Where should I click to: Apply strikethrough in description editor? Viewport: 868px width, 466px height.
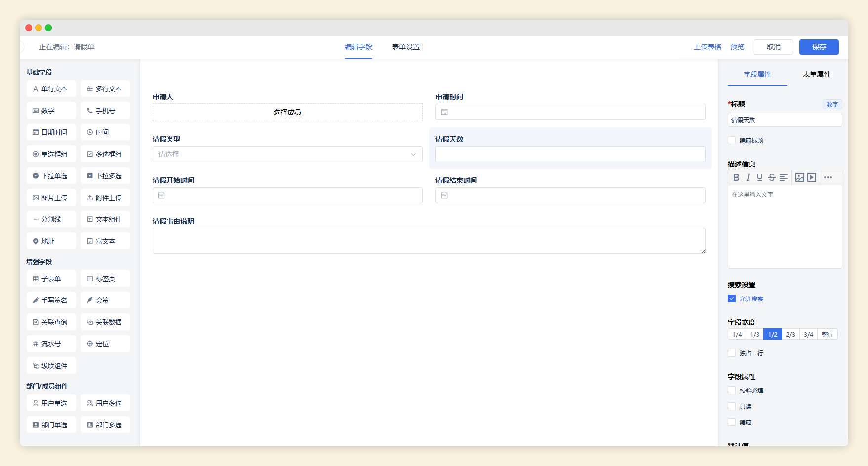(x=772, y=177)
